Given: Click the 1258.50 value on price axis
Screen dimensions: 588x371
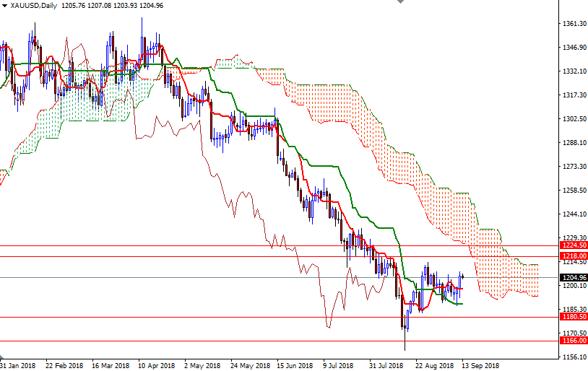Looking at the screenshot, I should [x=574, y=191].
